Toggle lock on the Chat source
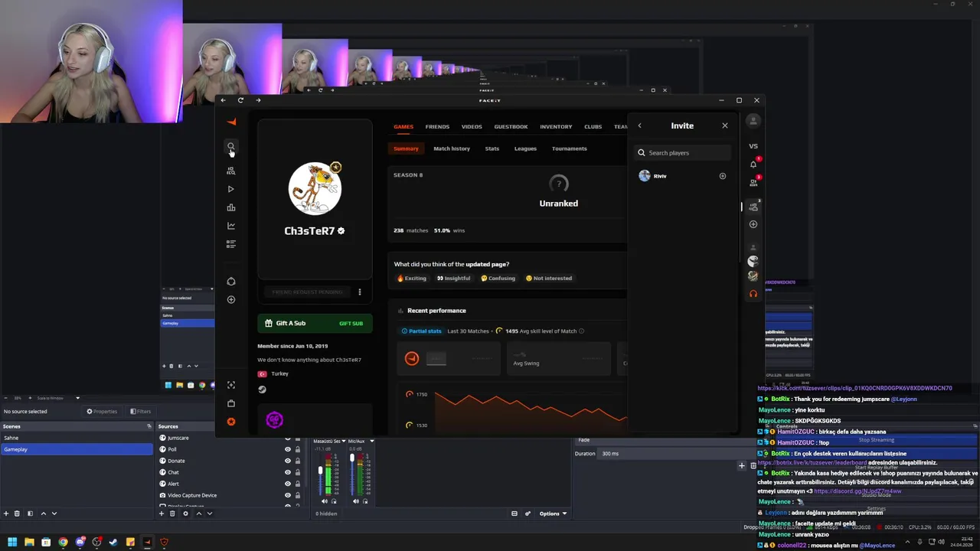 click(x=298, y=472)
